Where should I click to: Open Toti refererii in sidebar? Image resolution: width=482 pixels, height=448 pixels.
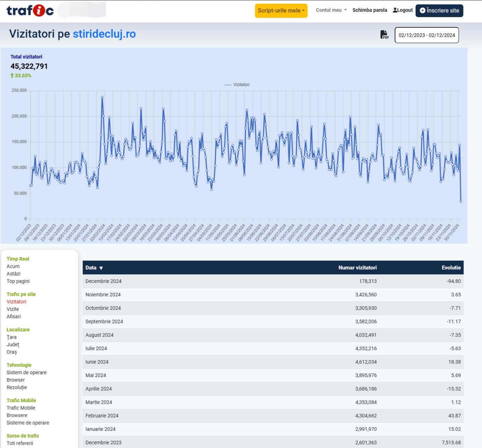[20, 443]
